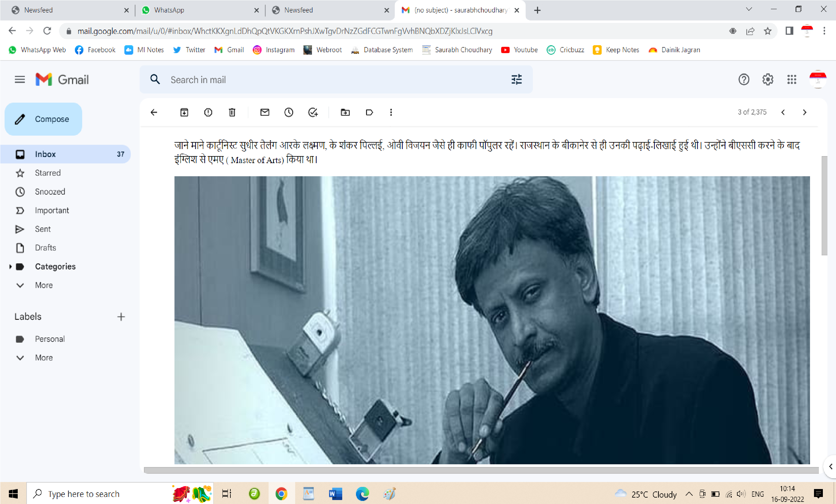Click the horizontal scrollbar below the email
836x504 pixels.
pos(481,470)
